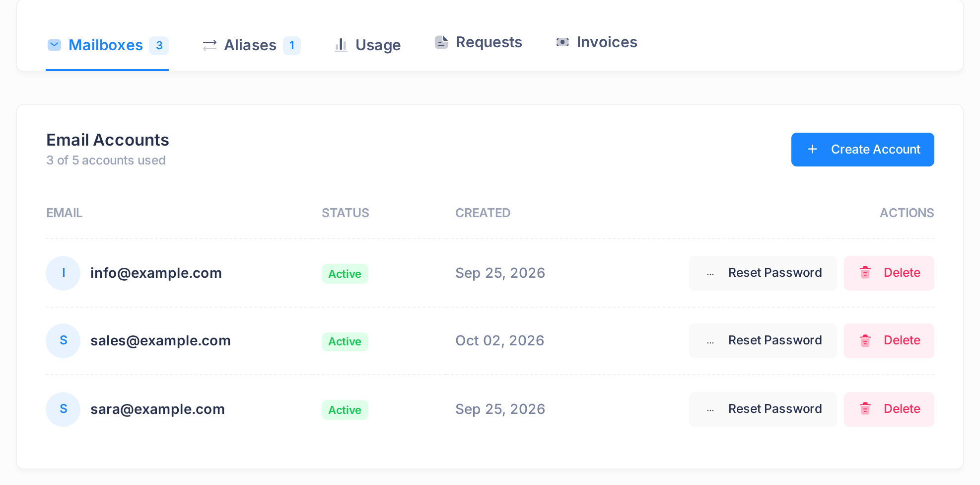The height and width of the screenshot is (485, 980).
Task: Go to the Requests tab
Action: pyautogui.click(x=478, y=42)
